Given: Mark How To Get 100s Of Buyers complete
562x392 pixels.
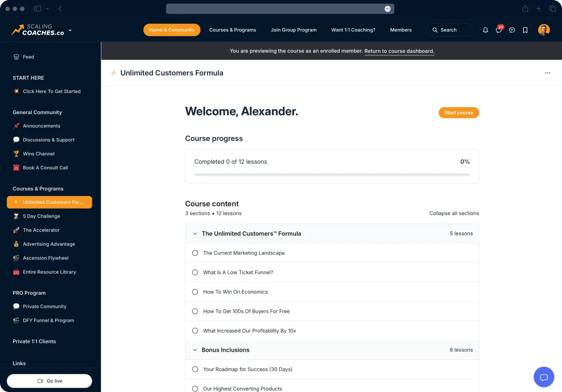Looking at the screenshot, I should [195, 311].
